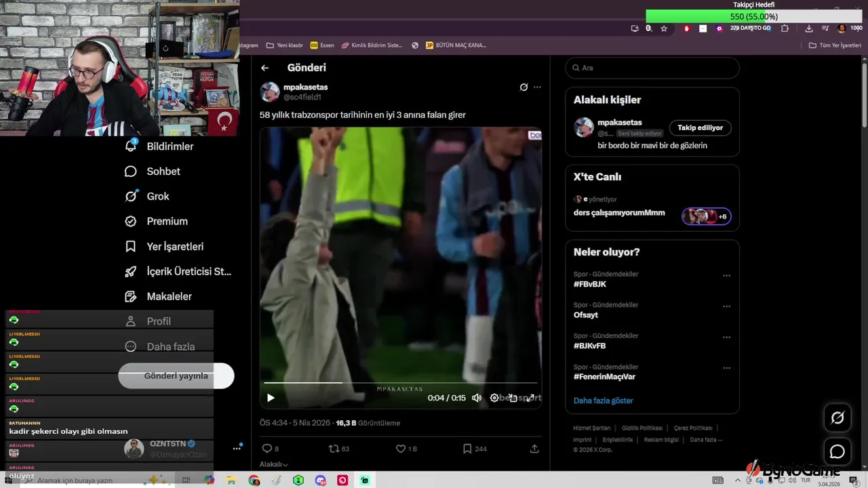868x488 pixels.
Task: Open the #BJKvFB trending topic
Action: point(590,346)
